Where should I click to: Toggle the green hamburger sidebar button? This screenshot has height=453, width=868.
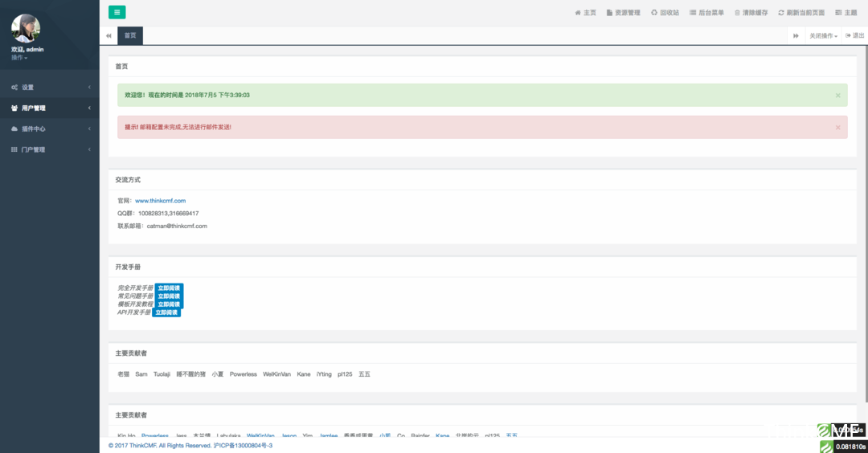click(117, 12)
